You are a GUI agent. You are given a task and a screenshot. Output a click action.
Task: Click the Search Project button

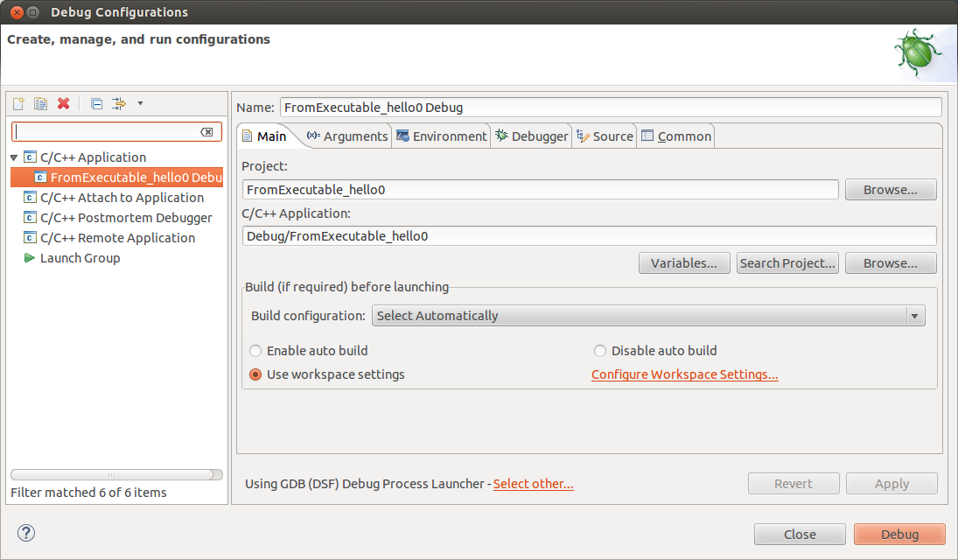click(787, 263)
